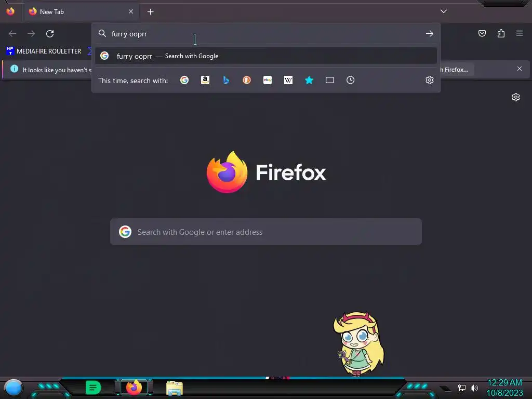
Task: Expand the list all tabs chevron
Action: tap(444, 11)
